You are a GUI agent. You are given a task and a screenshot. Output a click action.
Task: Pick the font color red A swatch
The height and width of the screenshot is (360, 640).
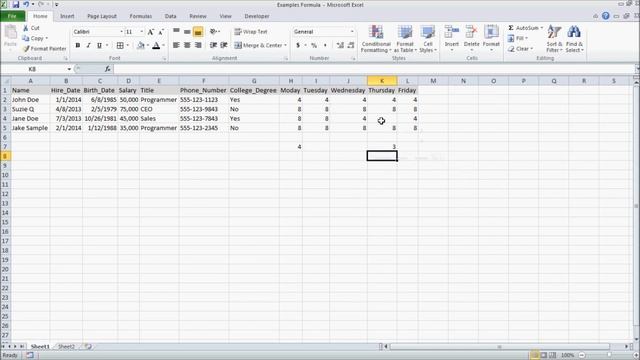pos(156,45)
